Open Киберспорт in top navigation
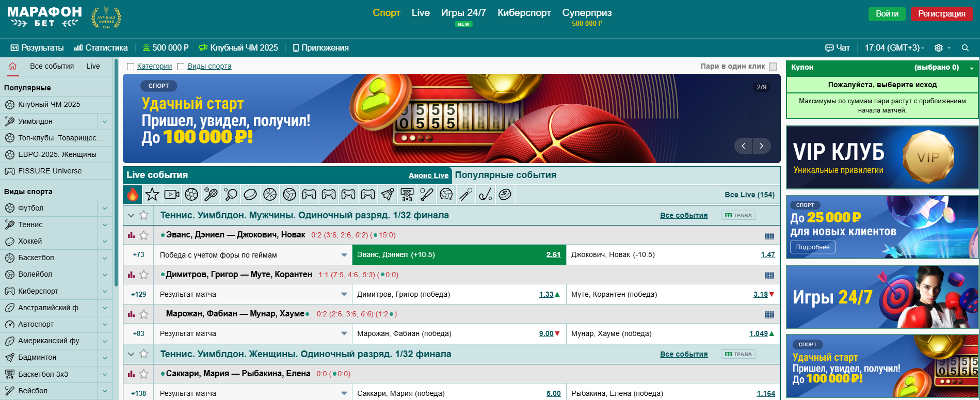The image size is (980, 400). tap(524, 13)
